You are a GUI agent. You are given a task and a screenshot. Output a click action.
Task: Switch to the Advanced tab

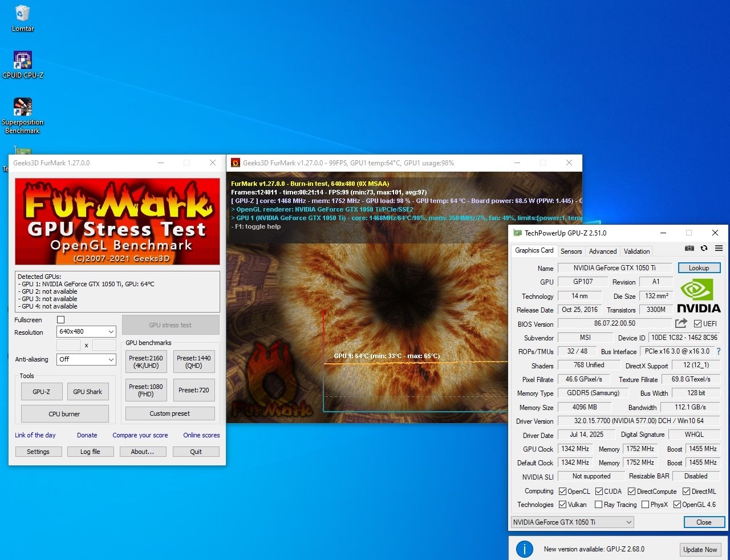[603, 251]
